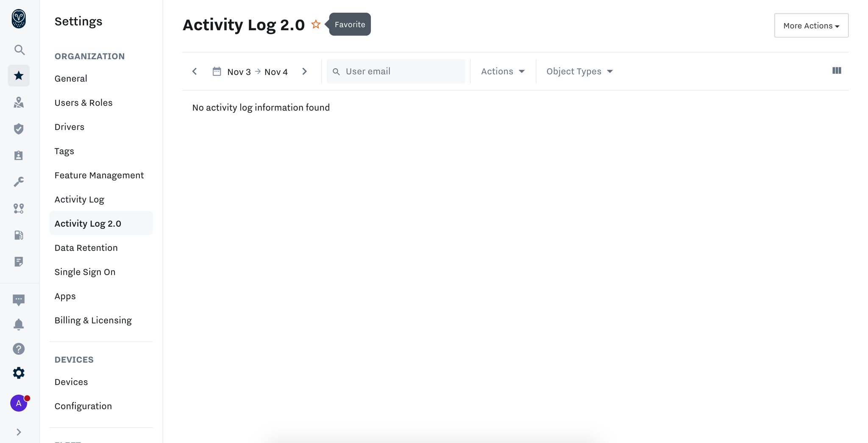868x443 pixels.
Task: Open the Safety shield icon
Action: pos(19,129)
